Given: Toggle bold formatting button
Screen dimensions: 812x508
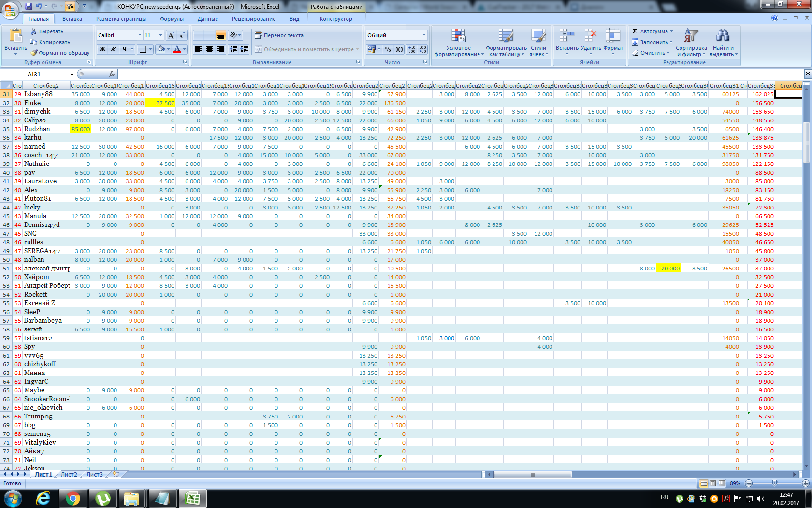Looking at the screenshot, I should (102, 49).
